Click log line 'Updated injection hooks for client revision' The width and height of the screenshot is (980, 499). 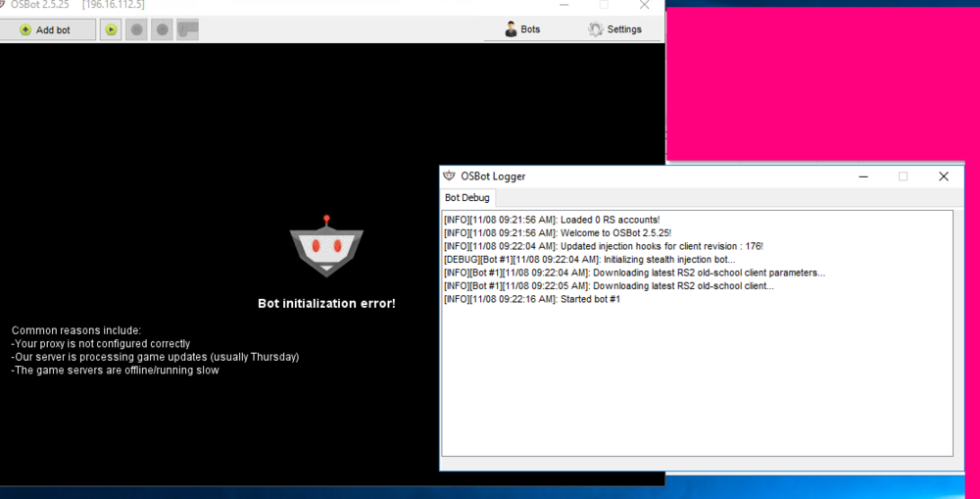(604, 246)
